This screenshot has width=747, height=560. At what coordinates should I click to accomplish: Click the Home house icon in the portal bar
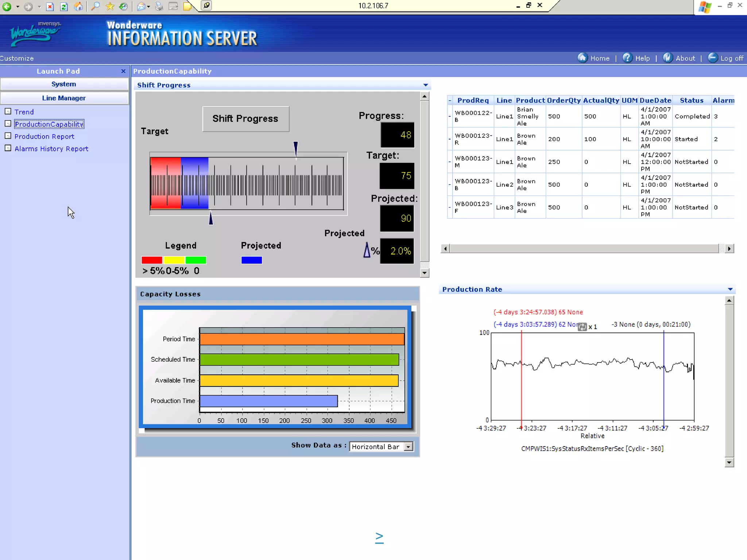(x=582, y=58)
